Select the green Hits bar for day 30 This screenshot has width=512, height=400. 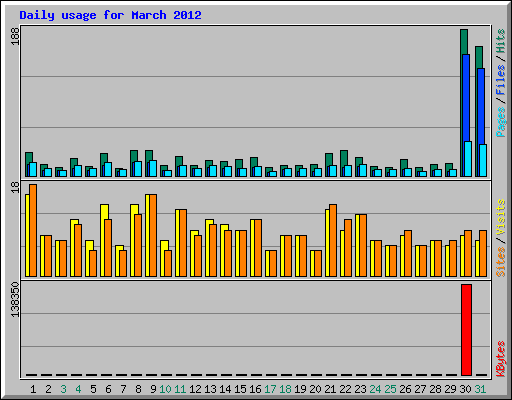point(464,42)
